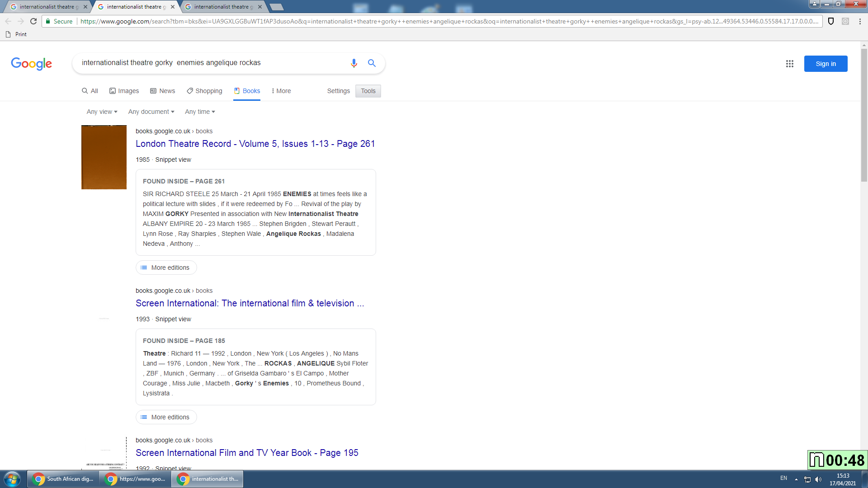Viewport: 868px width, 488px height.
Task: Open the Any document dropdown
Action: [151, 112]
